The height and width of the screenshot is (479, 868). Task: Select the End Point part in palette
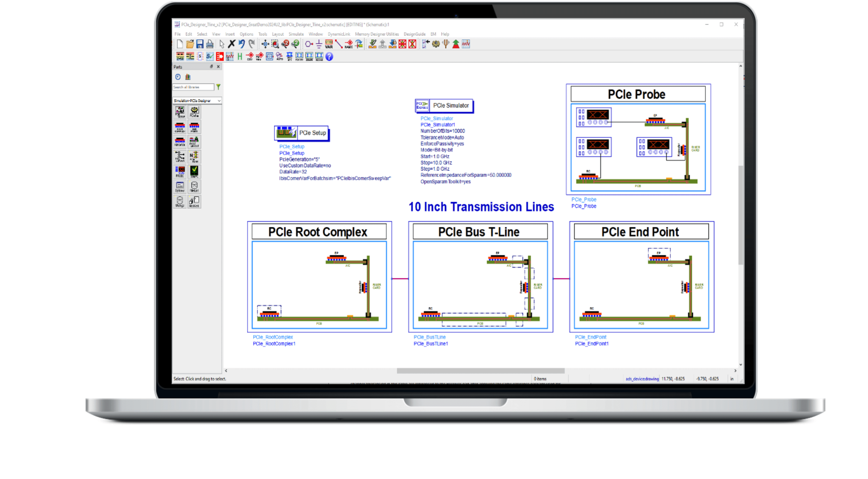click(194, 127)
